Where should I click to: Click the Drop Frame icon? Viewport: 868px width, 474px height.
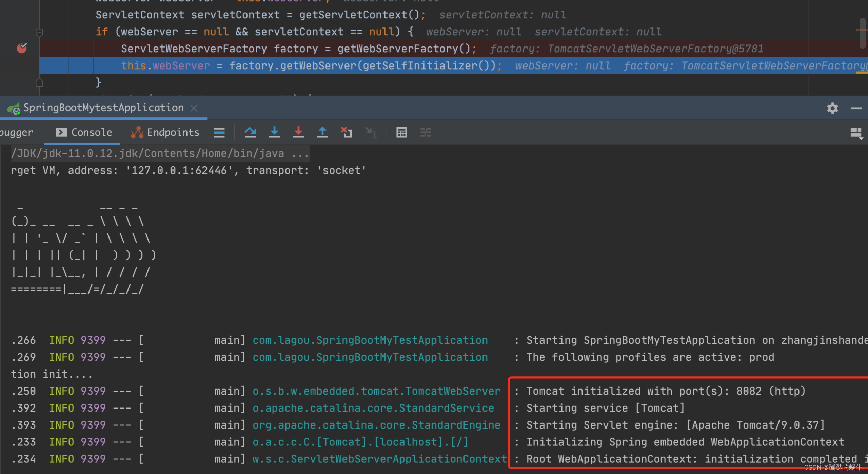347,132
